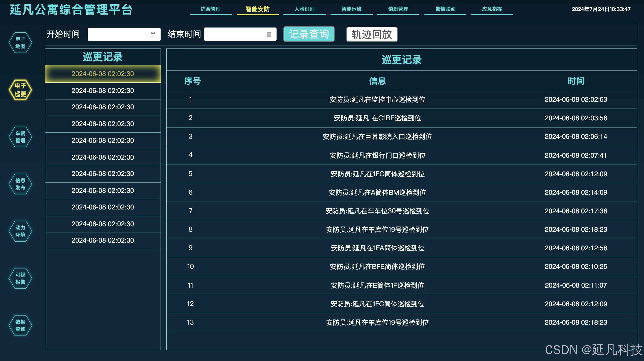The image size is (644, 361).
Task: Click the 时间 column header
Action: (576, 81)
